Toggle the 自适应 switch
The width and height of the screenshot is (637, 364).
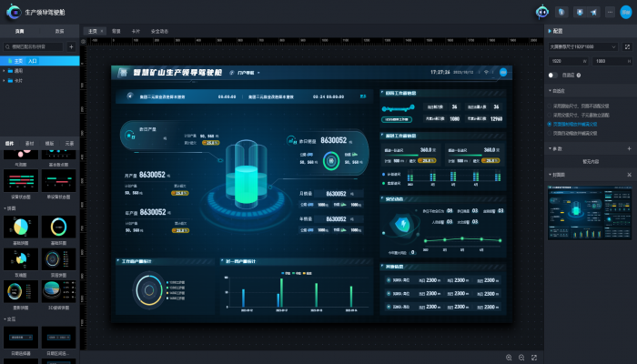click(x=554, y=75)
